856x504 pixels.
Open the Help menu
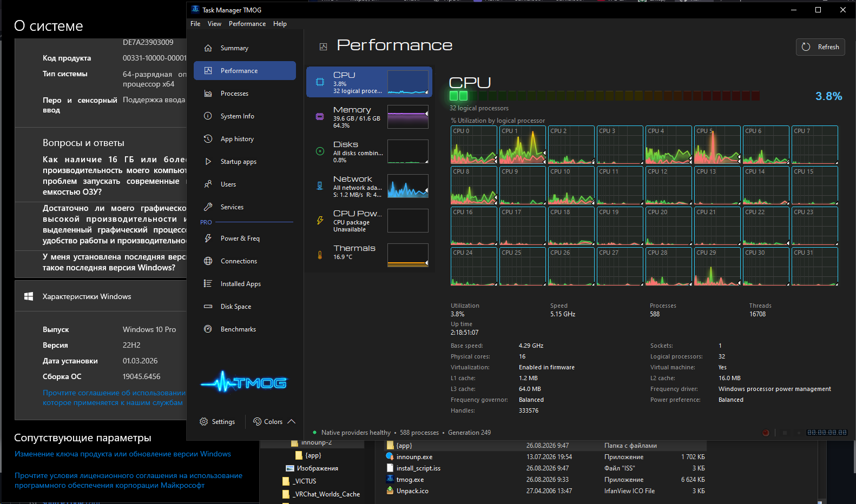280,24
